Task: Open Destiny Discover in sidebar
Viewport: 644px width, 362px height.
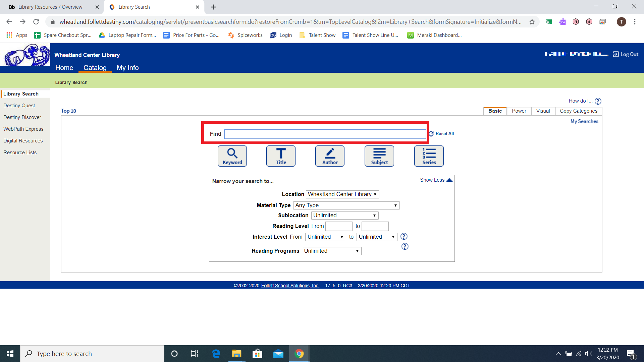Action: [x=22, y=117]
